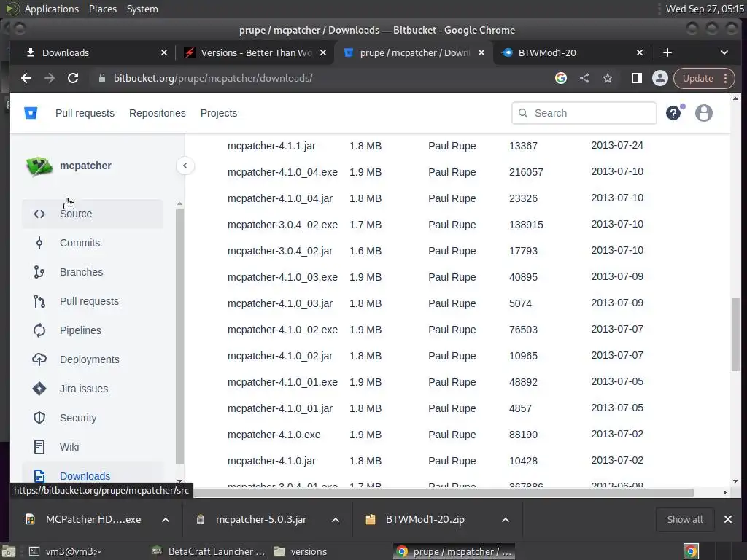Click the horizontal scrollbar of file list
747x560 pixels.
point(443,492)
